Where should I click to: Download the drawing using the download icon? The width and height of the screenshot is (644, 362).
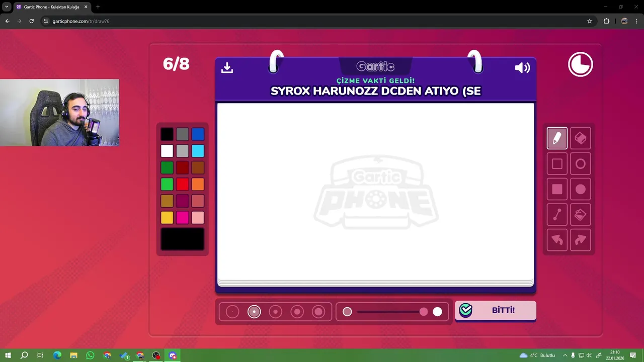227,67
